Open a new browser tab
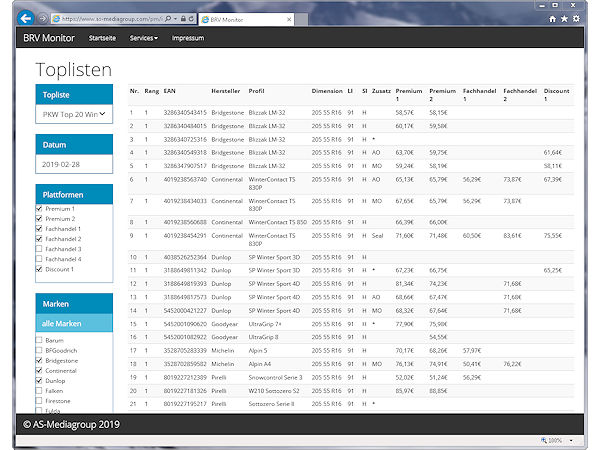Screen dimensions: 600x450 (301, 20)
